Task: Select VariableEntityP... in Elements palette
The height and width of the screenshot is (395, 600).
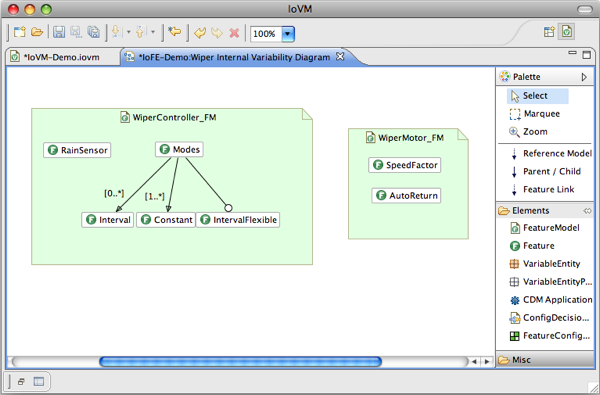Action: click(x=551, y=282)
